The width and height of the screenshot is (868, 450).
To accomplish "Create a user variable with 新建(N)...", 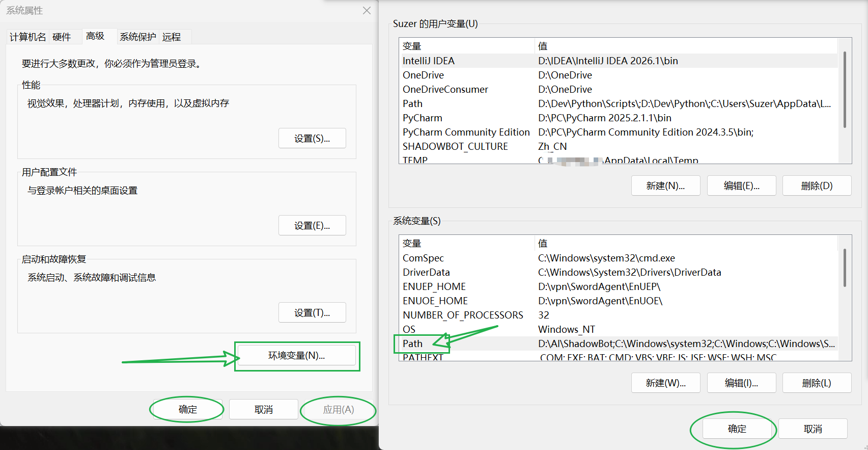I will tap(666, 186).
